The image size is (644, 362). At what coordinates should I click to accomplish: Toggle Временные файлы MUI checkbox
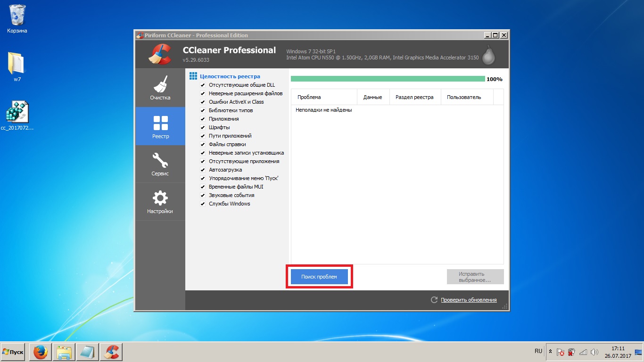[203, 187]
